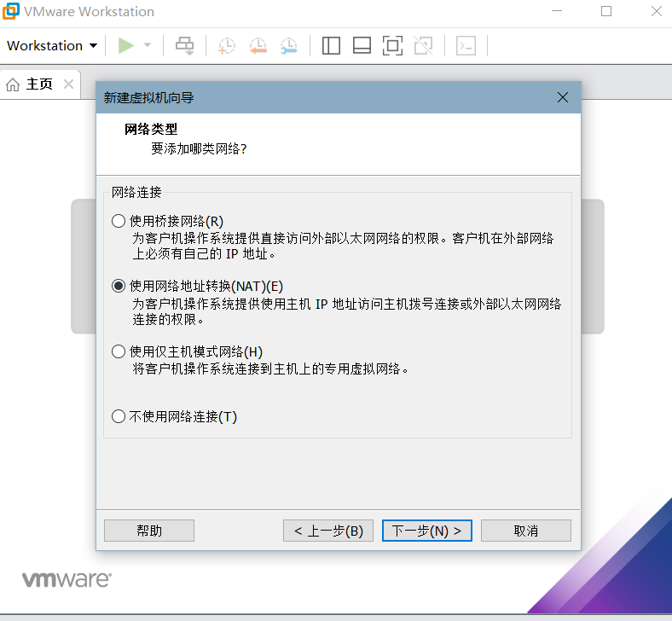Click the send Ctrl+Alt+Del toolbar icon
Viewport: 672px width, 621px height.
pos(185,45)
